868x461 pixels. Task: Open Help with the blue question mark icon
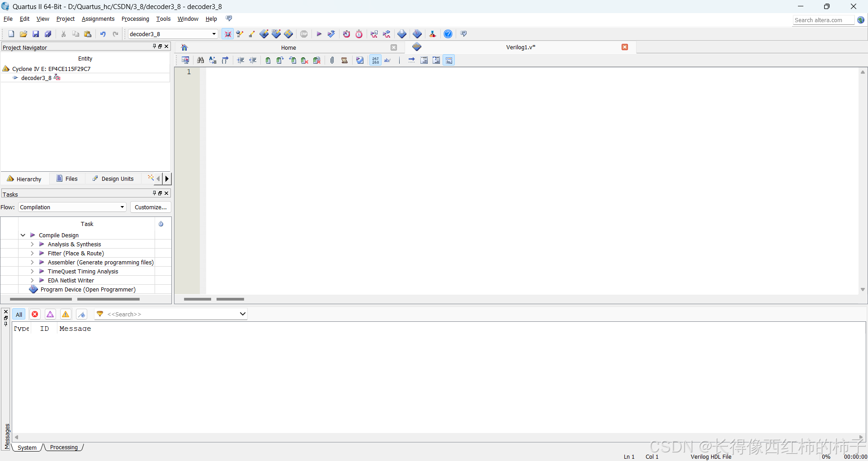tap(448, 34)
